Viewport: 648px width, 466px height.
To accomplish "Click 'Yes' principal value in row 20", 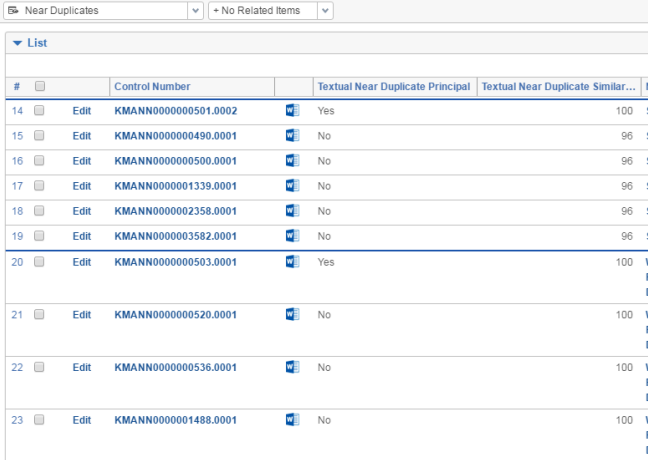I will click(x=326, y=262).
